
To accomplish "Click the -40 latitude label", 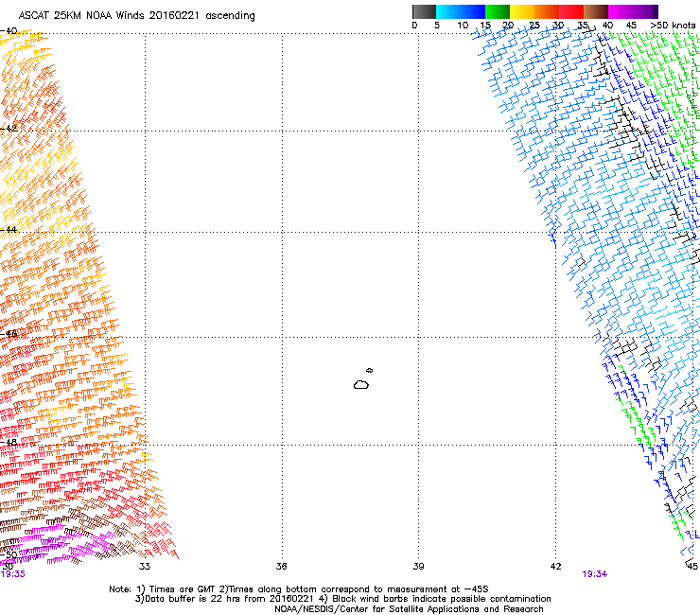I will point(9,31).
